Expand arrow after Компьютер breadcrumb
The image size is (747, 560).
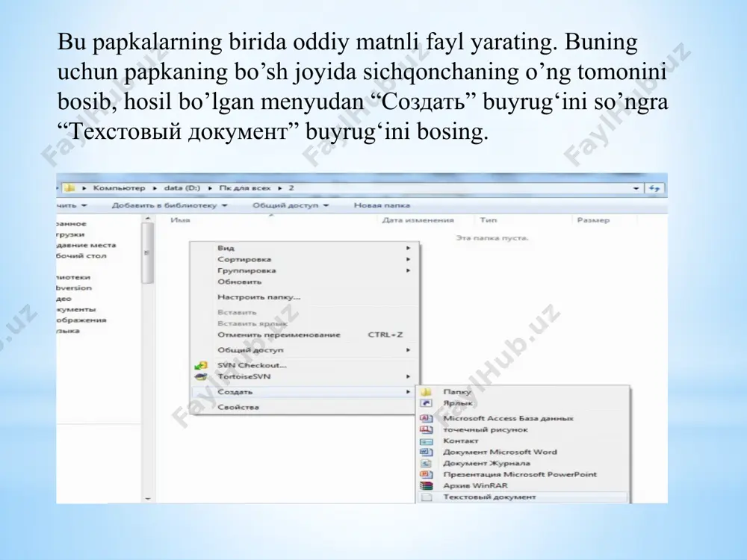tap(155, 188)
